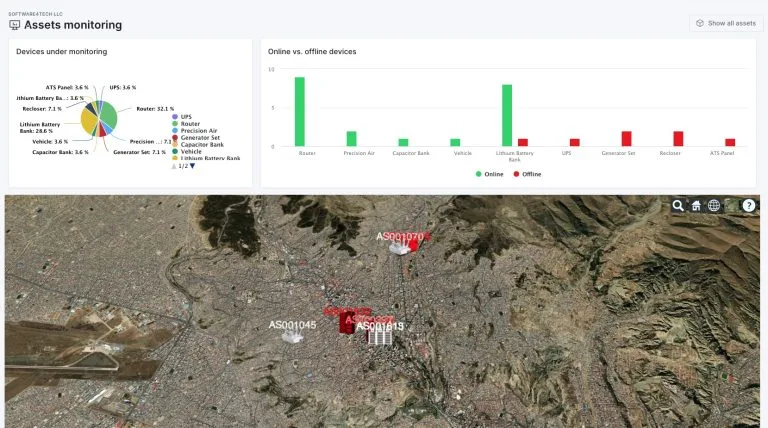
Task: Click the Router online green bar
Action: (x=300, y=112)
